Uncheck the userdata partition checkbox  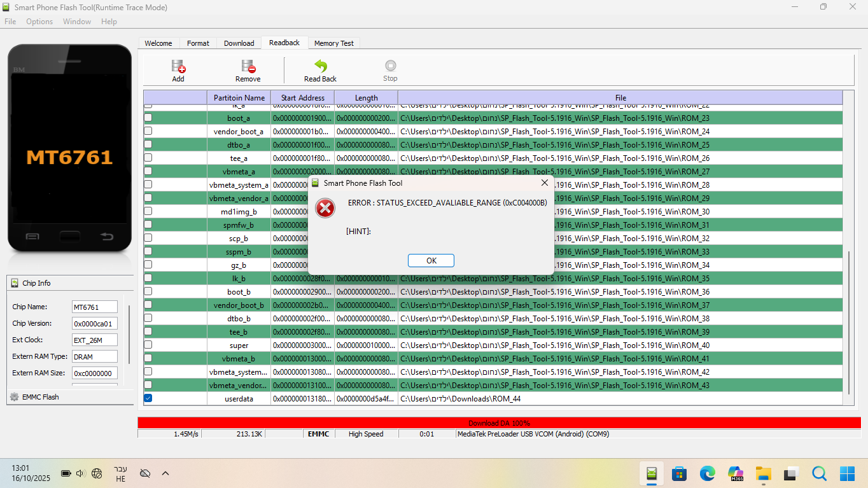coord(148,398)
